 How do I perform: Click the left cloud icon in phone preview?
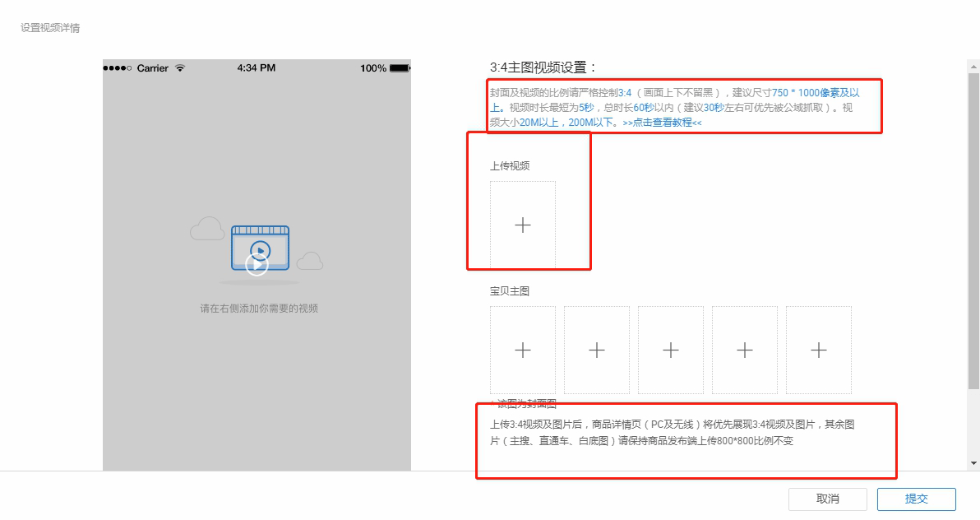207,229
